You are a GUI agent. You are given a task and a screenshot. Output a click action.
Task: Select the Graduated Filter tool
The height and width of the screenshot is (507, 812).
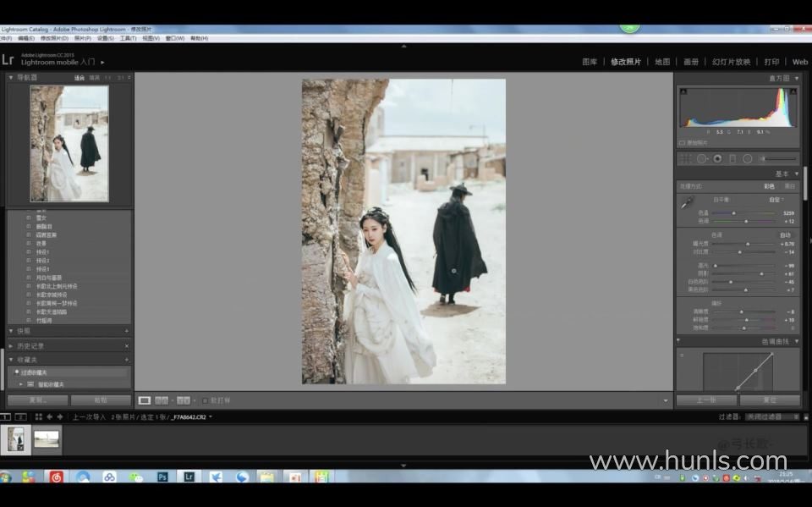[732, 158]
